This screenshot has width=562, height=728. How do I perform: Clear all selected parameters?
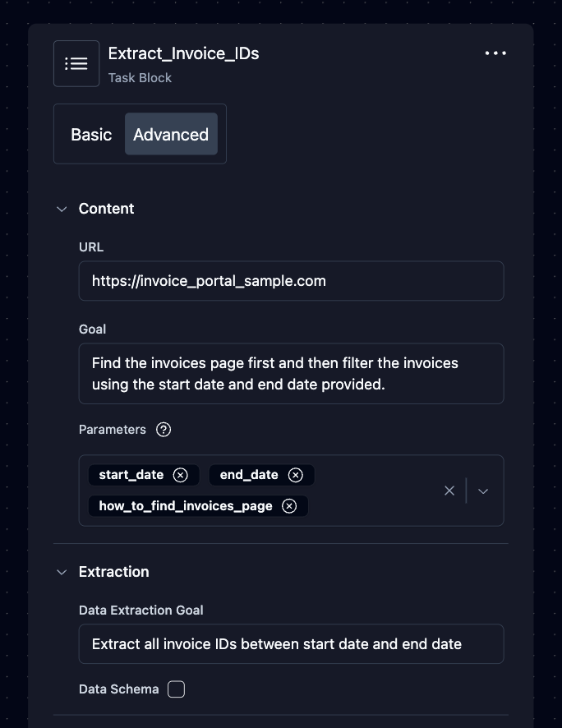point(449,491)
